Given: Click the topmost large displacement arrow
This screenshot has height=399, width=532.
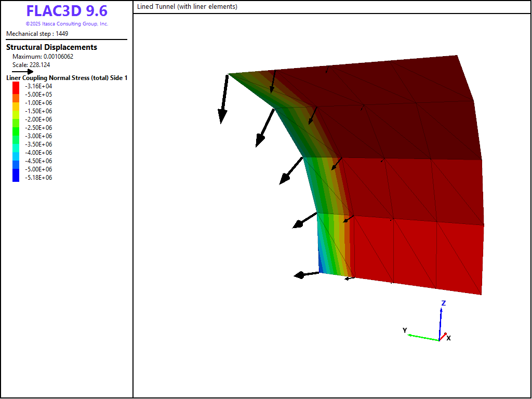Looking at the screenshot, I should (x=224, y=99).
